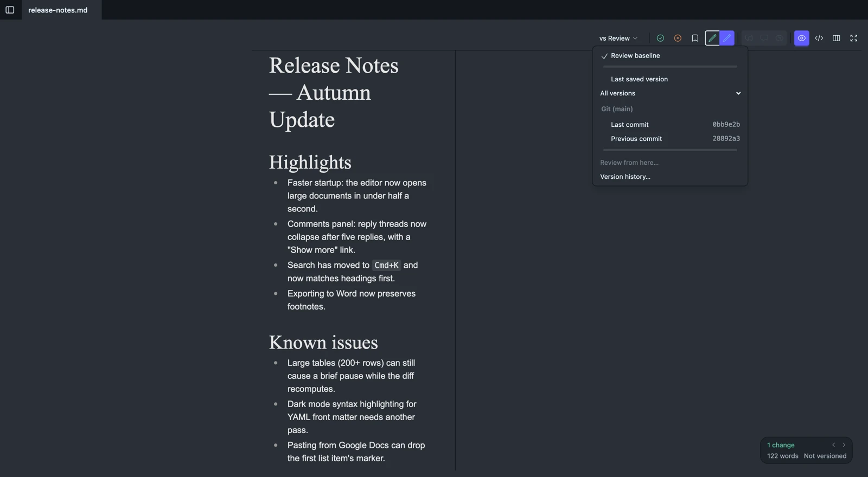Click the 122 words count
This screenshot has height=477, width=868.
pos(783,456)
